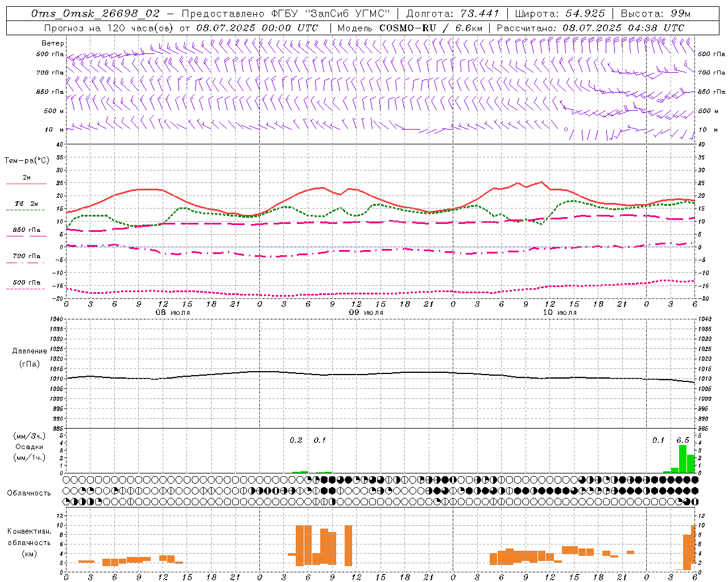The width and height of the screenshot is (728, 582).
Task: Click the dotted 500 гПа temperature legend line
Action: 26,289
